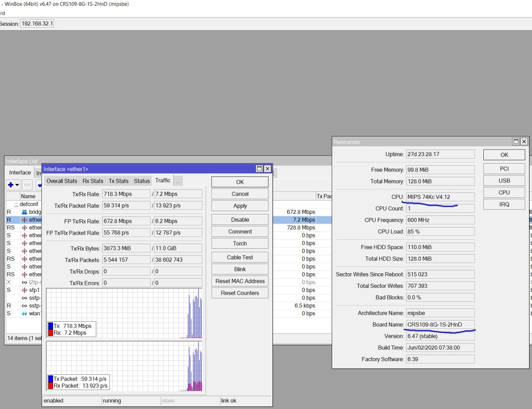
Task: Select the Traffic tab
Action: [x=163, y=180]
